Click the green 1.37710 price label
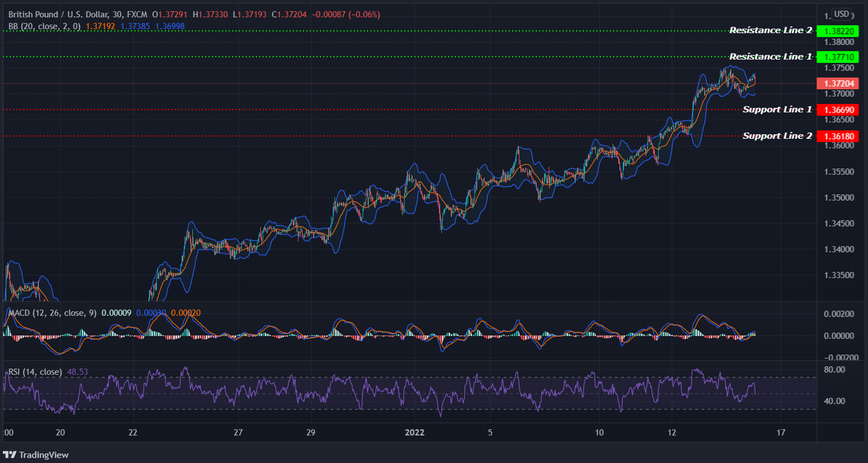Viewport: 868px width, 463px height. click(x=838, y=57)
